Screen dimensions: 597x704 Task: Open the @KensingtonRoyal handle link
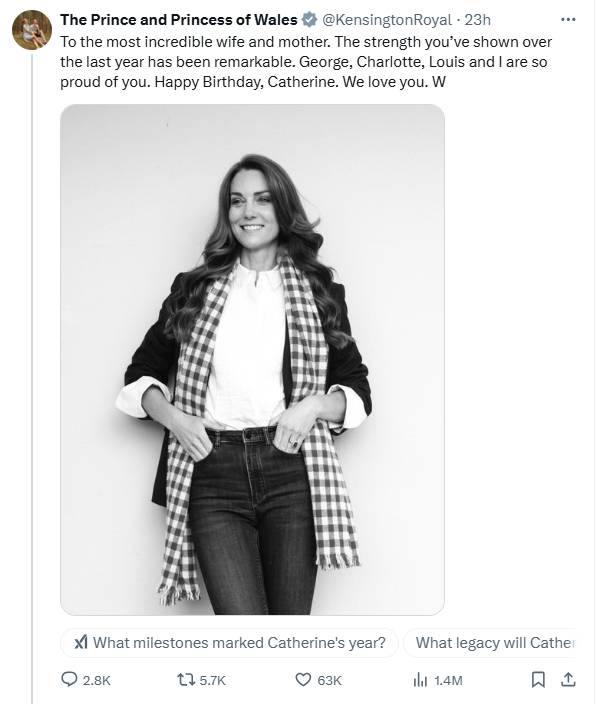point(387,20)
